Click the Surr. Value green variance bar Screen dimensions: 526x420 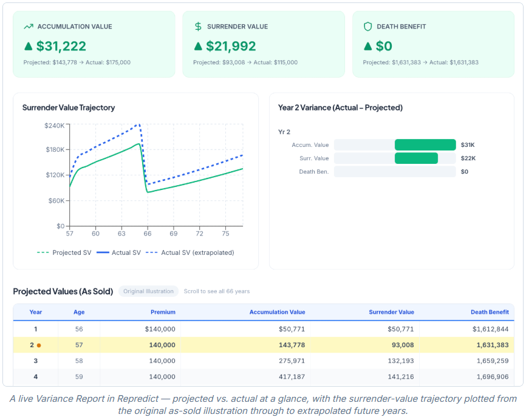(416, 158)
